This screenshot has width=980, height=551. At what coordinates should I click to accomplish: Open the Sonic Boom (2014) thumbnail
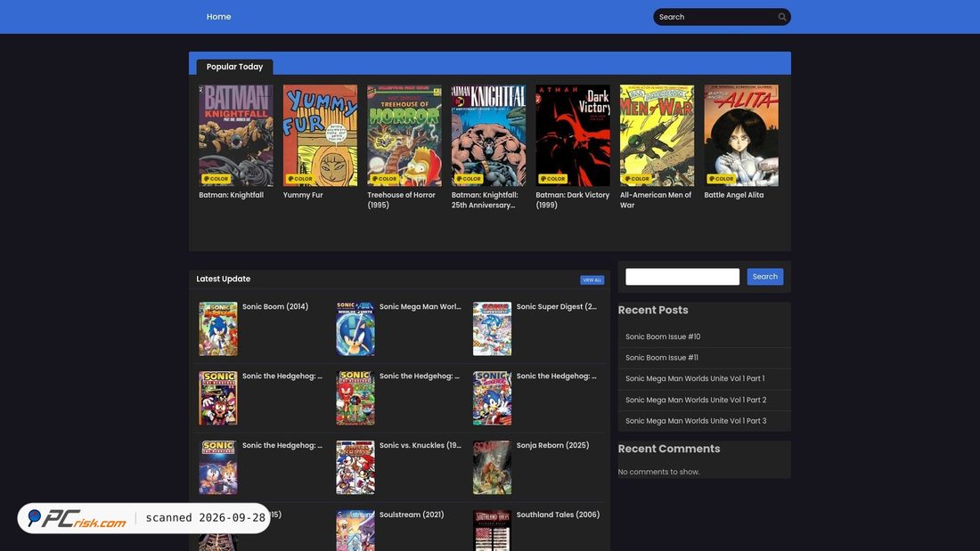pyautogui.click(x=218, y=329)
